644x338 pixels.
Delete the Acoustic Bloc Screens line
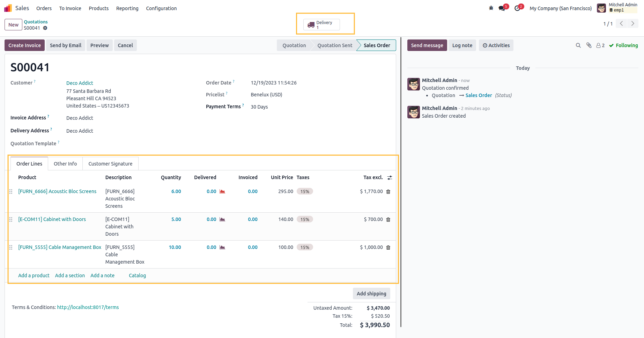point(388,192)
